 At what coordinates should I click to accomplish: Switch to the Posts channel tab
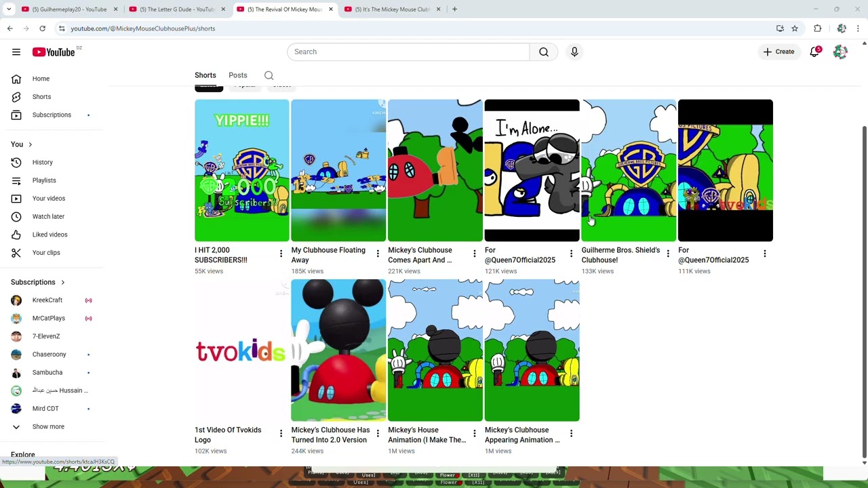pos(238,75)
